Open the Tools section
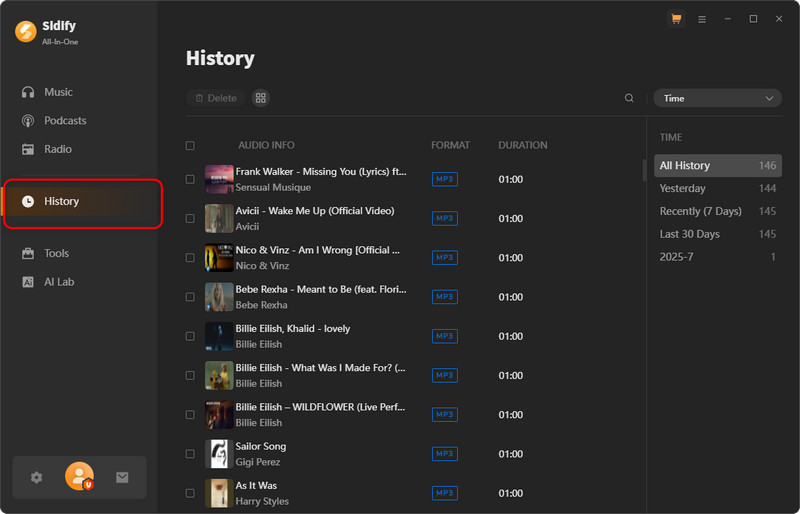 click(x=45, y=254)
